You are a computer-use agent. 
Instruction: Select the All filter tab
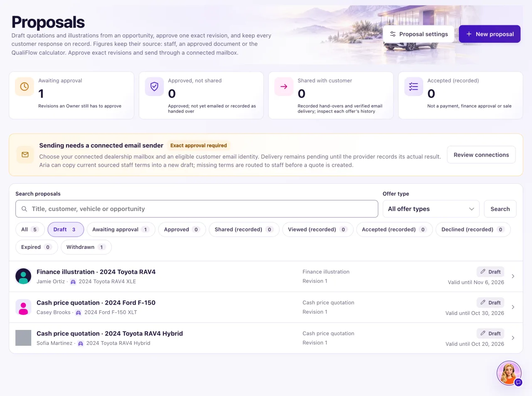(30, 229)
